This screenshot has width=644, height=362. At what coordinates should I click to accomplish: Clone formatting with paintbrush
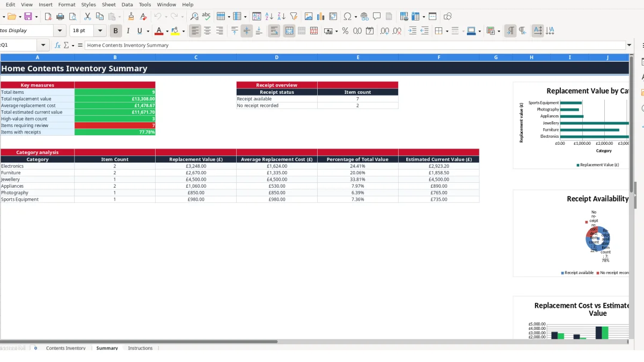[131, 17]
